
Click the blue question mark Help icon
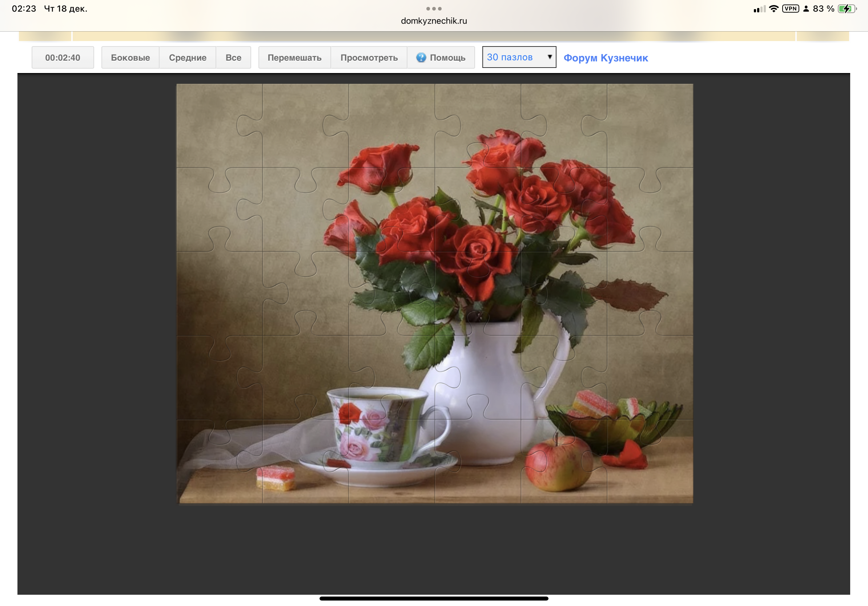click(421, 57)
